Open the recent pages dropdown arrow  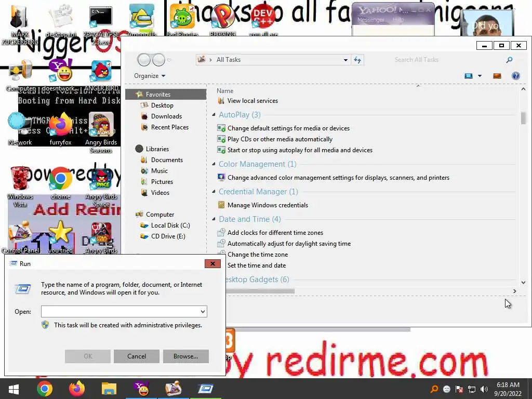pos(169,60)
